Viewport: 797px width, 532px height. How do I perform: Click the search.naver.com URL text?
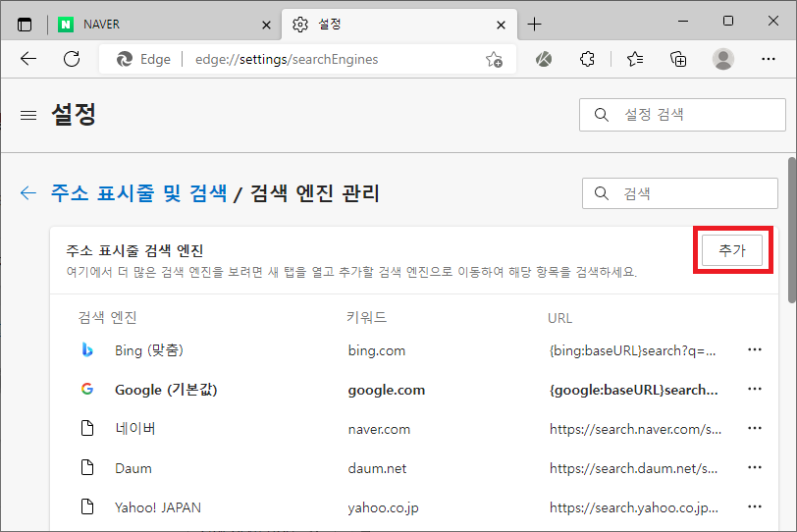click(x=635, y=429)
